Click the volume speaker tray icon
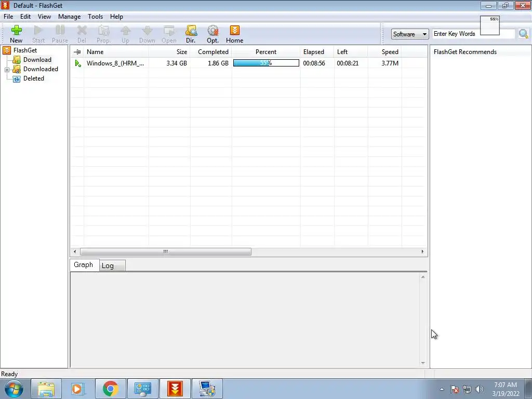Screen dimensions: 532x399 480,389
